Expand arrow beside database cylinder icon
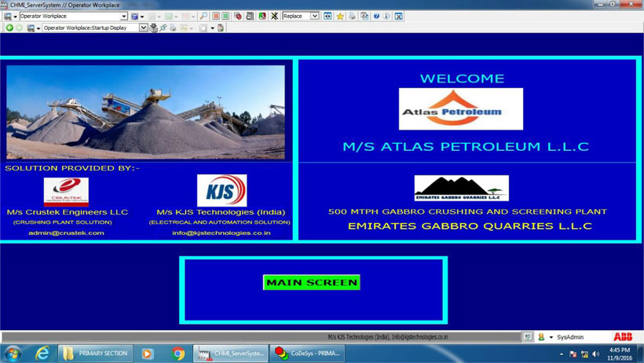644x363 pixels. [142, 16]
